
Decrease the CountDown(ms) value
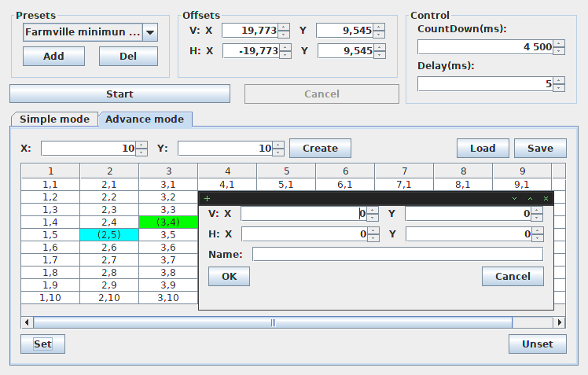click(x=559, y=50)
